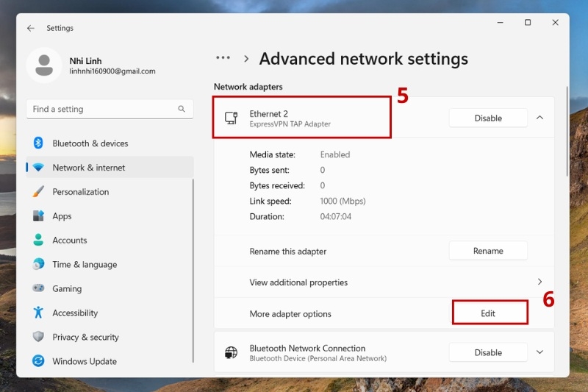This screenshot has width=588, height=392.
Task: Click the Media state Enabled value
Action: (335, 154)
